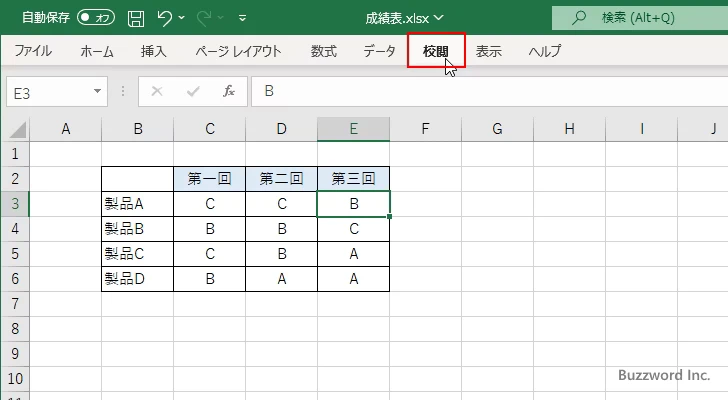Click the Name Box showing E3

click(49, 92)
